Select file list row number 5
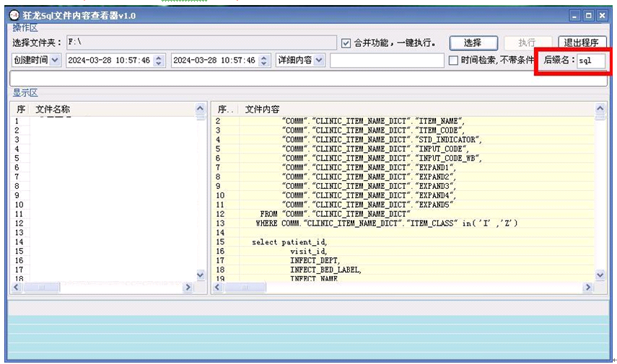The image size is (617, 364). (x=104, y=158)
